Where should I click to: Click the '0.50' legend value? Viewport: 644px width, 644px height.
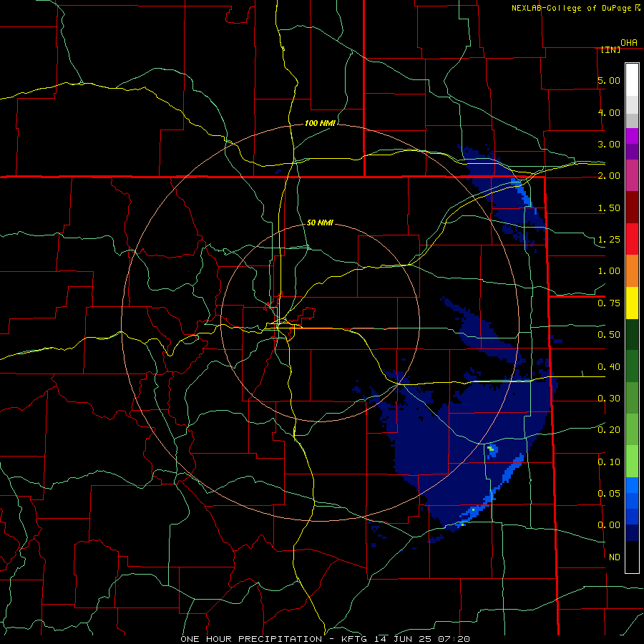(x=609, y=335)
